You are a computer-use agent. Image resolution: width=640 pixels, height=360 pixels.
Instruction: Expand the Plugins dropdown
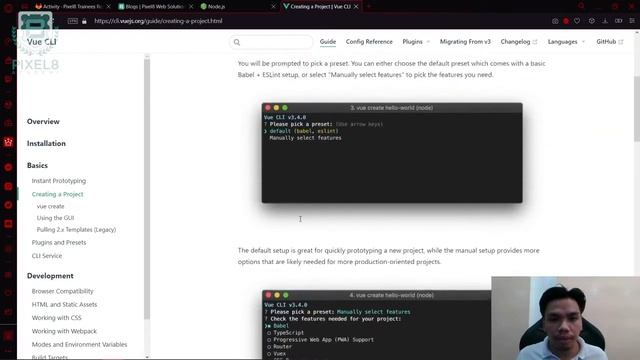tap(416, 42)
